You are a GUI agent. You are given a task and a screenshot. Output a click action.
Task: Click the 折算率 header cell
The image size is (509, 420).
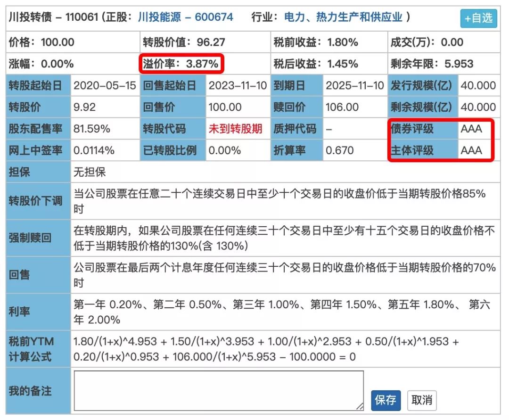pos(297,150)
